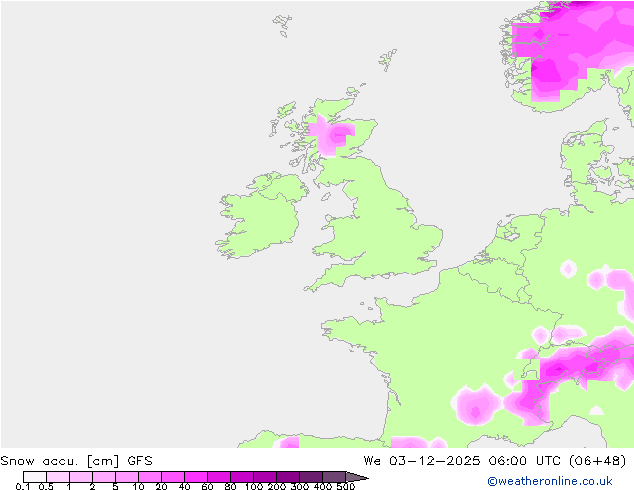
Task: Click the '500' legend value
Action: 346,486
